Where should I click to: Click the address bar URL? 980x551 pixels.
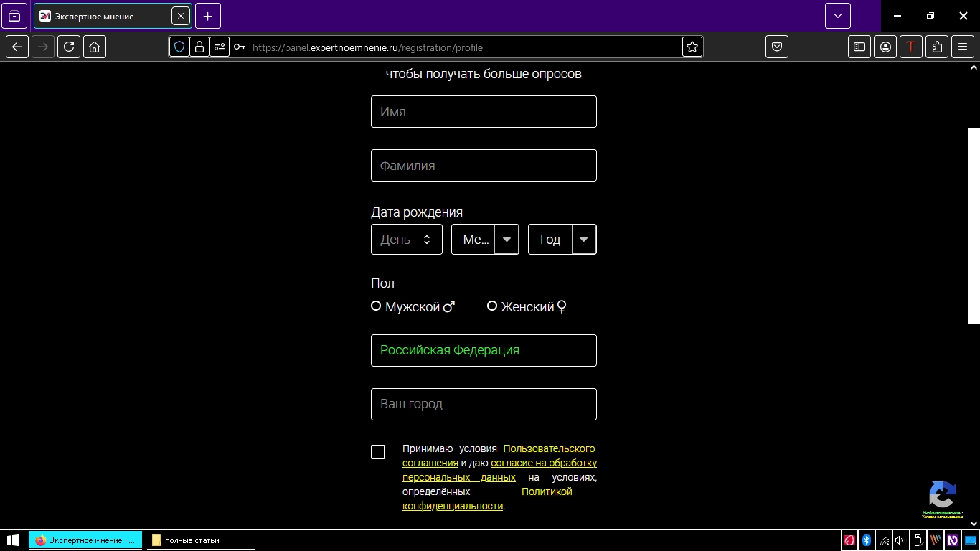[367, 47]
